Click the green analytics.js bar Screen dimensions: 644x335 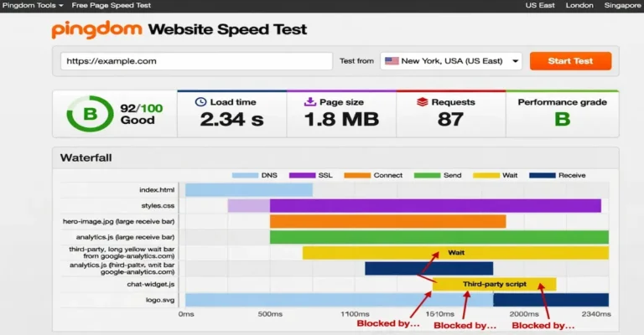439,237
